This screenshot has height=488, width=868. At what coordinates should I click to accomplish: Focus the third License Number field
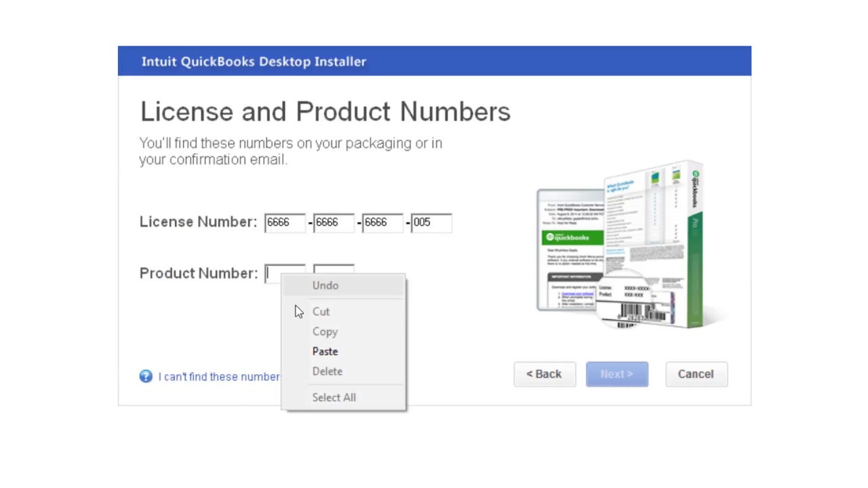(x=382, y=222)
